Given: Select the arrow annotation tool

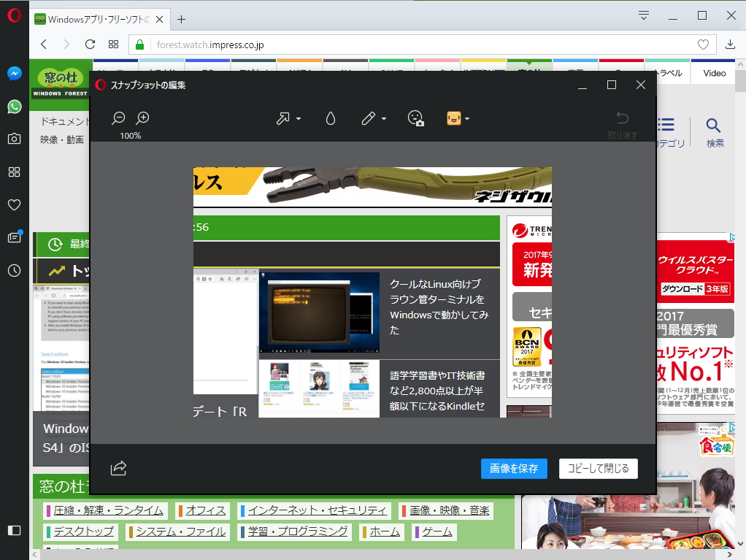Looking at the screenshot, I should click(284, 118).
